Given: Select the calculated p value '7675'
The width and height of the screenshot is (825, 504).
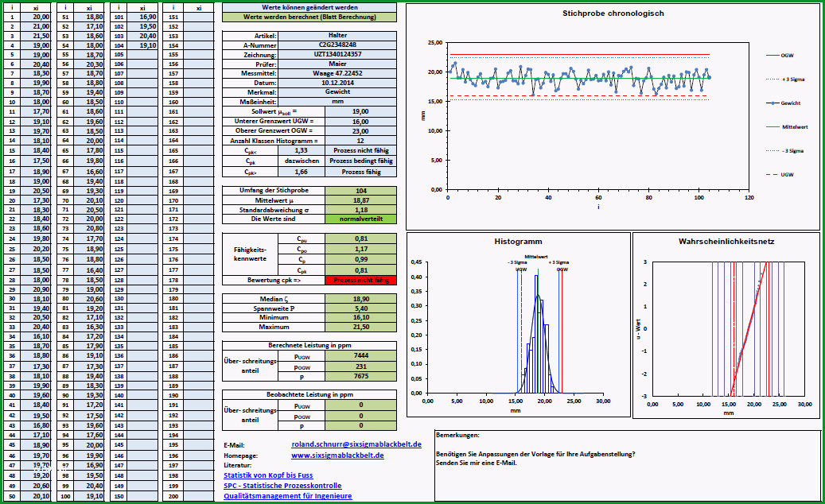Looking at the screenshot, I should 361,376.
